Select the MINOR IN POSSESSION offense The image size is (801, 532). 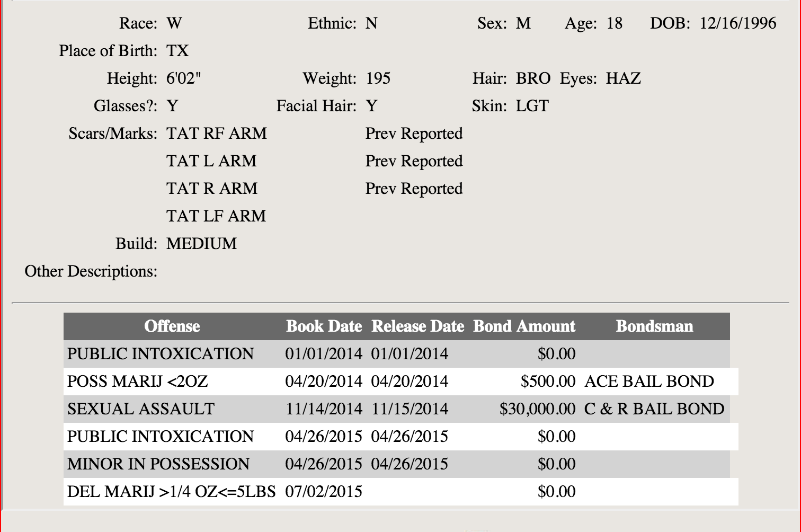[158, 464]
